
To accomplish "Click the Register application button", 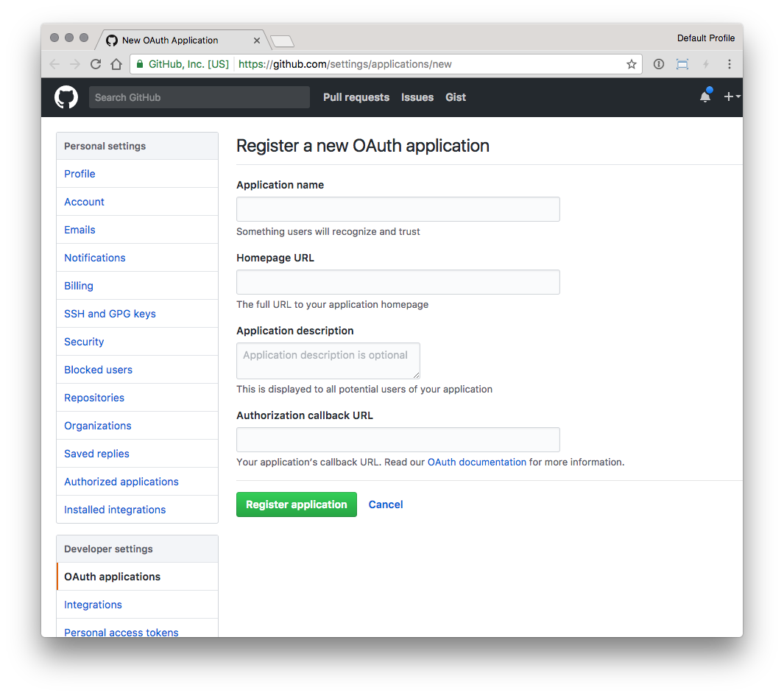I will [x=296, y=505].
